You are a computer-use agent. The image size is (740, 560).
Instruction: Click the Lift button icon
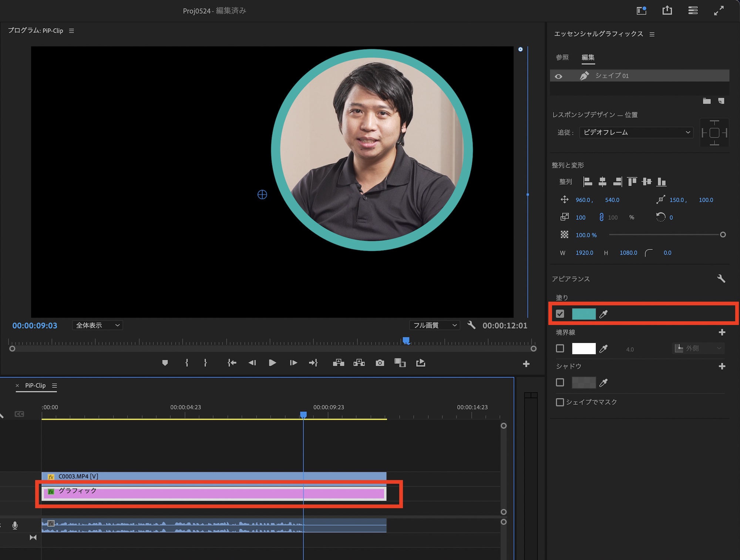[x=339, y=363]
